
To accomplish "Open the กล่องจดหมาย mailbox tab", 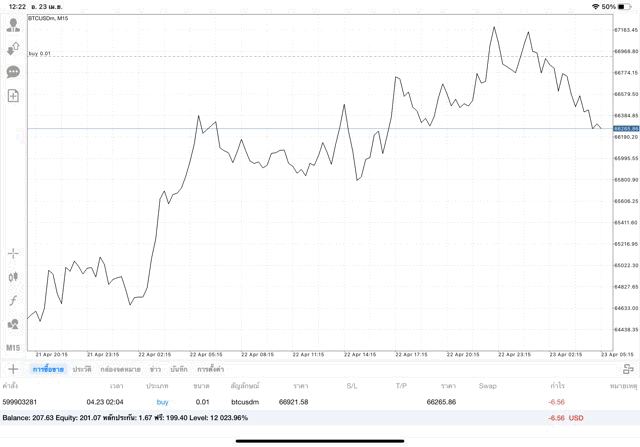I will 120,369.
